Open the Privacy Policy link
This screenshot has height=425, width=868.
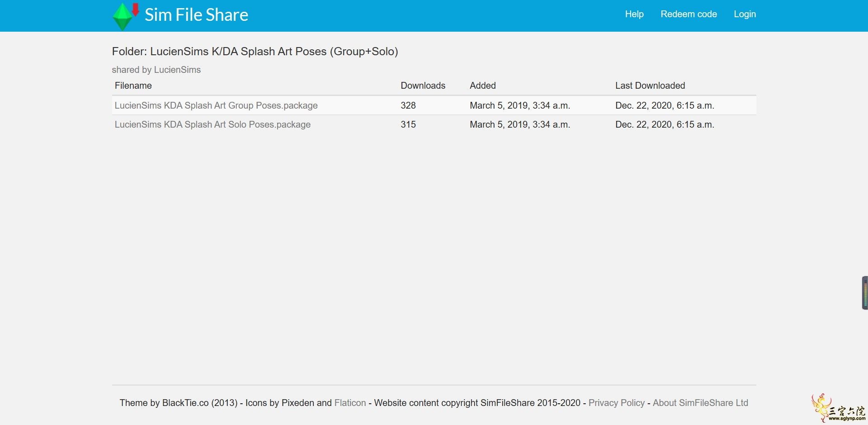616,403
